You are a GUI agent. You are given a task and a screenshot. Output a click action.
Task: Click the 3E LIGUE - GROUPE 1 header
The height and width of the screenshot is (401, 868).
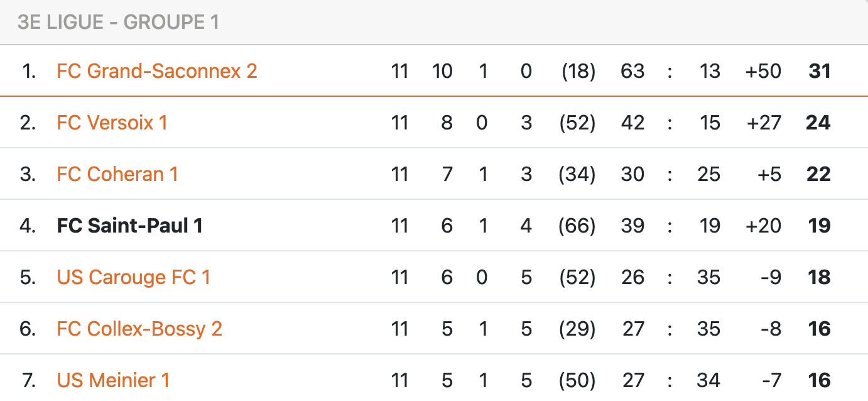pos(118,22)
